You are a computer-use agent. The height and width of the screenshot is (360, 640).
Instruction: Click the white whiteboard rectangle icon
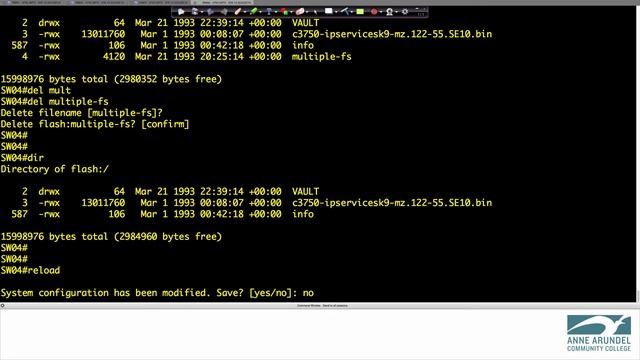click(328, 11)
